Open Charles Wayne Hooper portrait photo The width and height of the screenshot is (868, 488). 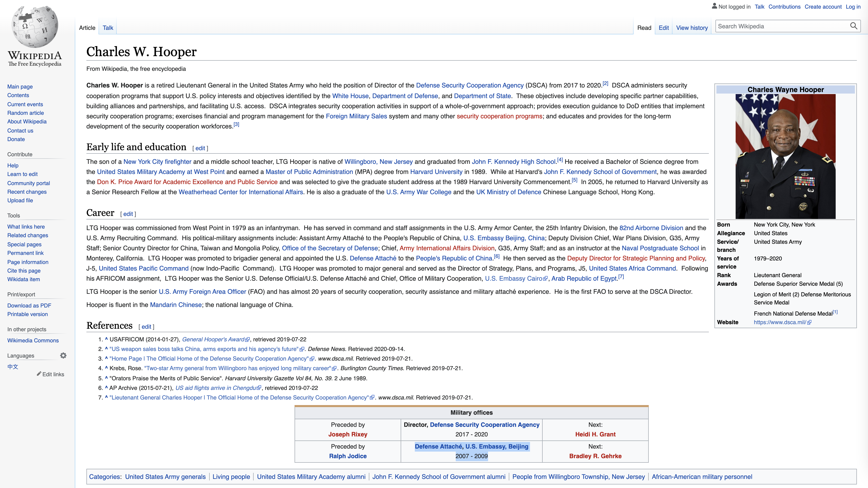click(785, 157)
